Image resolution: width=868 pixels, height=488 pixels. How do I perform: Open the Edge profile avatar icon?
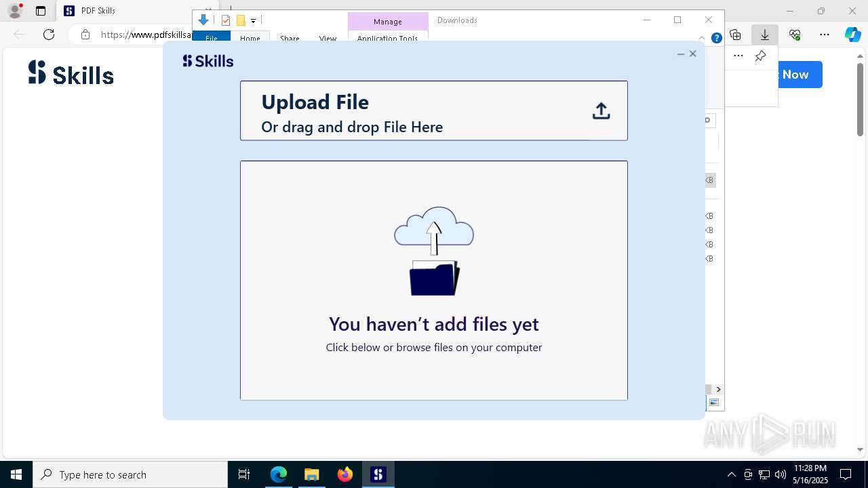click(x=15, y=11)
